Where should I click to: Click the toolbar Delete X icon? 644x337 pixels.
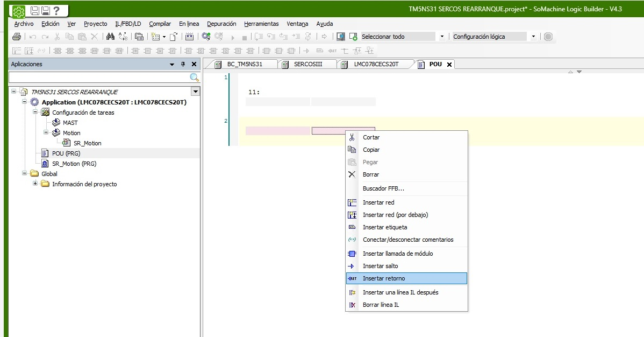click(x=95, y=37)
